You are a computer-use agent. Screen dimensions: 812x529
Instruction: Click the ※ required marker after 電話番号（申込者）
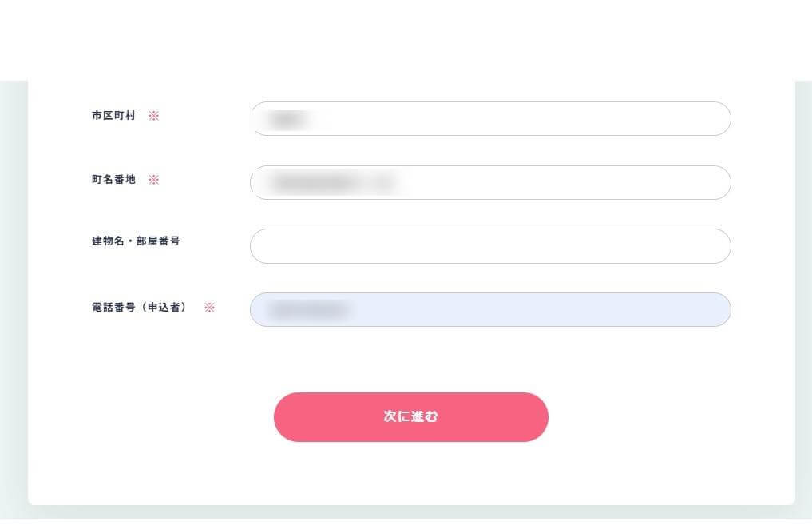pyautogui.click(x=209, y=308)
